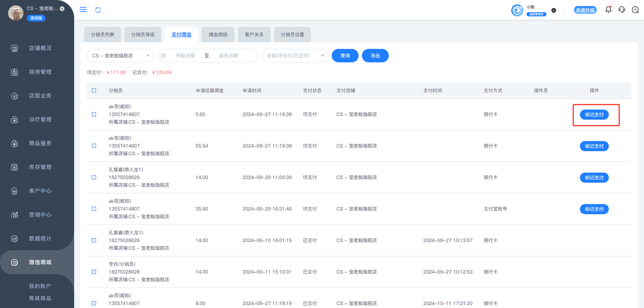Click the store avatar in sidebar header

(x=16, y=13)
